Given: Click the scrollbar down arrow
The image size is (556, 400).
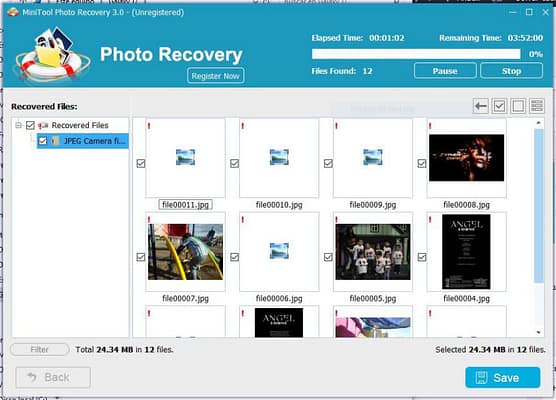Looking at the screenshot, I should point(539,333).
